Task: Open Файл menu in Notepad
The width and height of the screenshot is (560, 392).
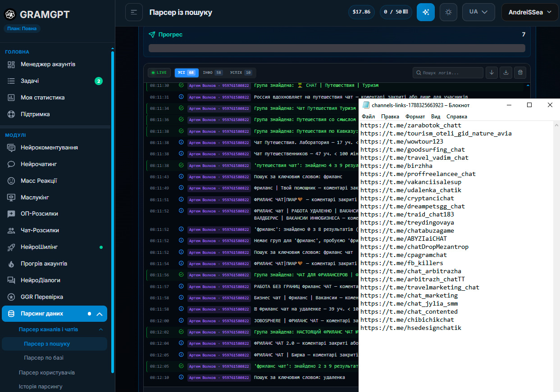Action: pyautogui.click(x=368, y=117)
